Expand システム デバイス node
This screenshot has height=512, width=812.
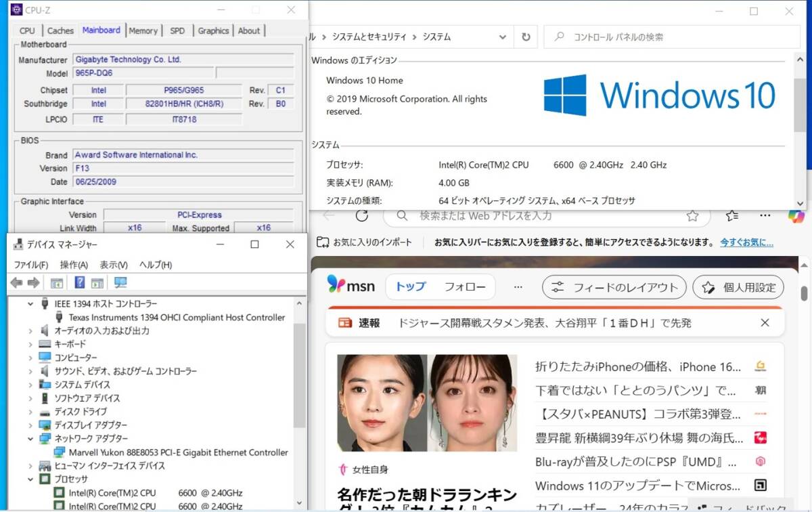tap(30, 385)
